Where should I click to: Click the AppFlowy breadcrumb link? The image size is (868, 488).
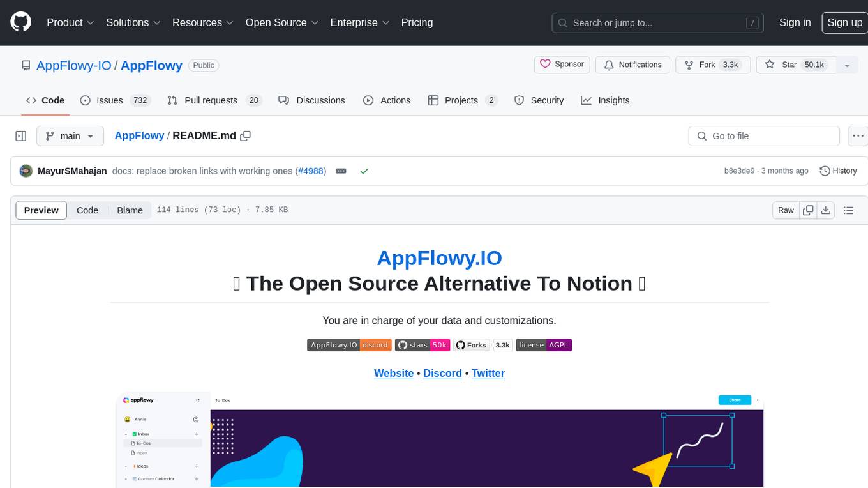click(x=139, y=136)
